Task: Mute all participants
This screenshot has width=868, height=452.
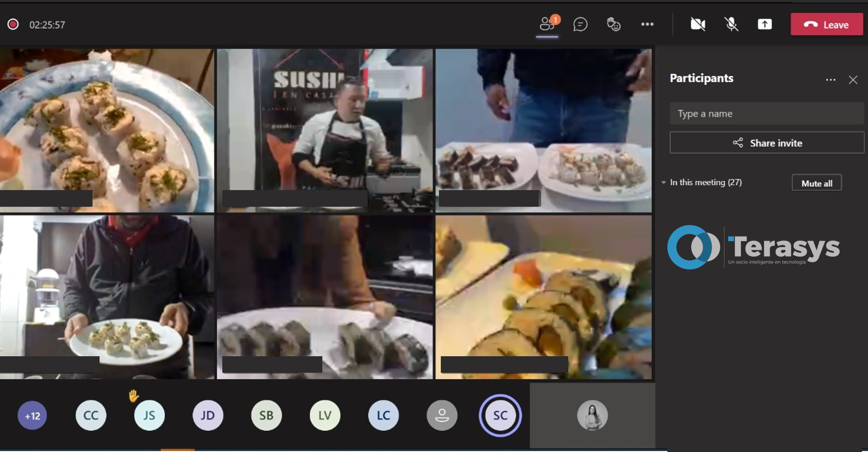Action: pyautogui.click(x=817, y=183)
